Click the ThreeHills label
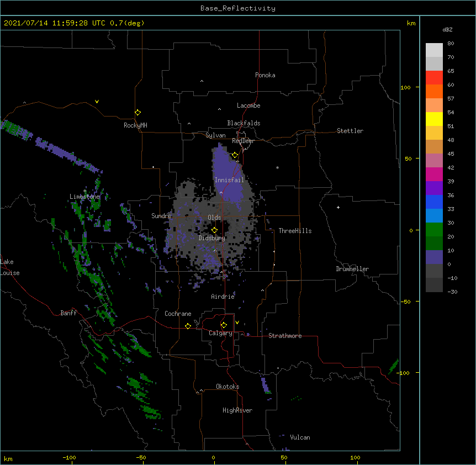The image size is (476, 465). (295, 231)
